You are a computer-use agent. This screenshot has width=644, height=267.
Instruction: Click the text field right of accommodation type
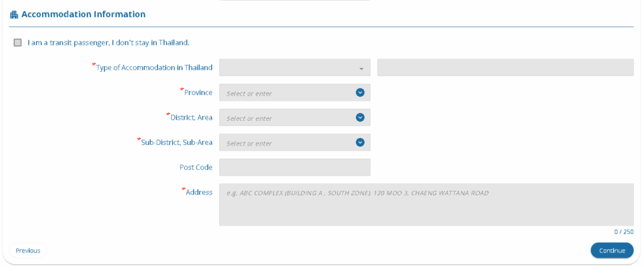(x=505, y=67)
